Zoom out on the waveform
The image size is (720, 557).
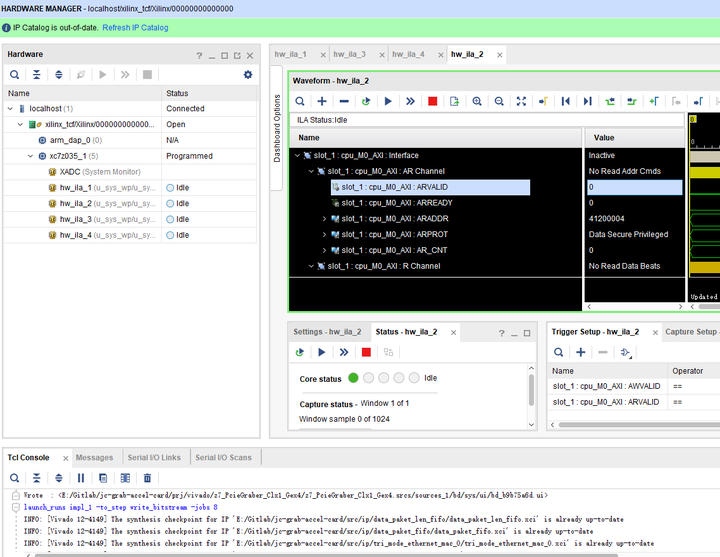(x=499, y=101)
